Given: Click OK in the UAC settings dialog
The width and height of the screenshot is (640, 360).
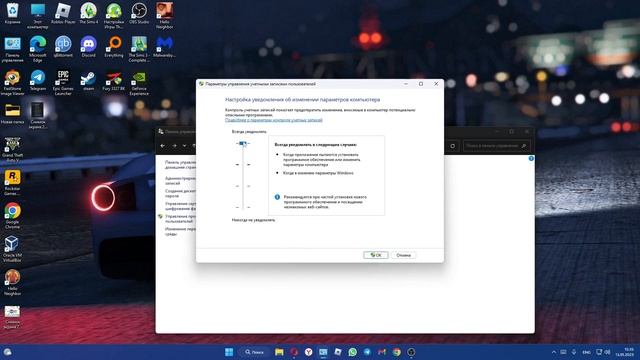Looking at the screenshot, I should 376,255.
